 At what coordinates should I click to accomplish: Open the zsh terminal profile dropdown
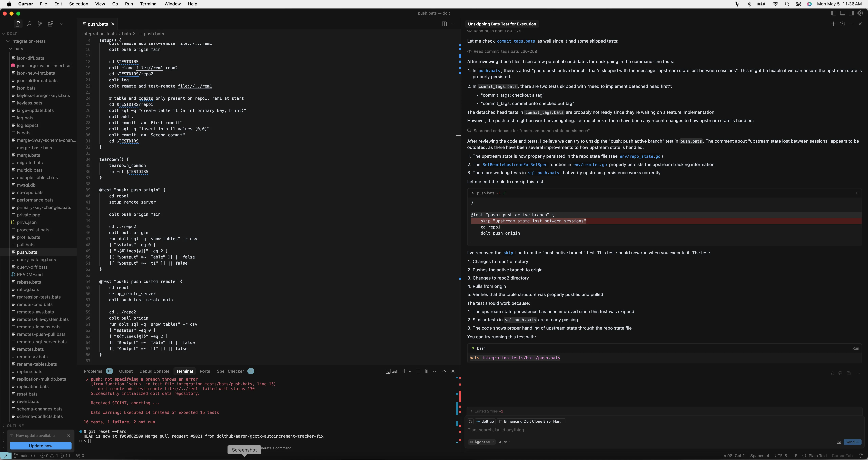tap(410, 371)
